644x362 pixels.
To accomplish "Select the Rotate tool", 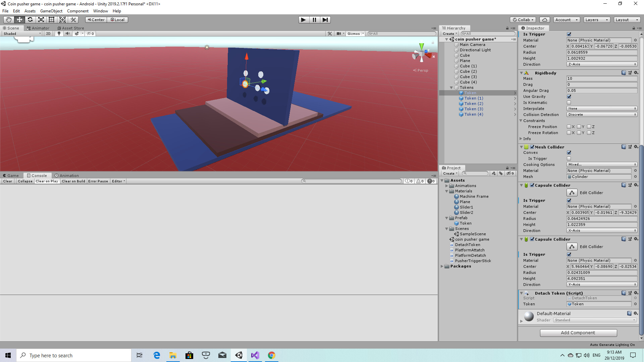I will point(30,20).
